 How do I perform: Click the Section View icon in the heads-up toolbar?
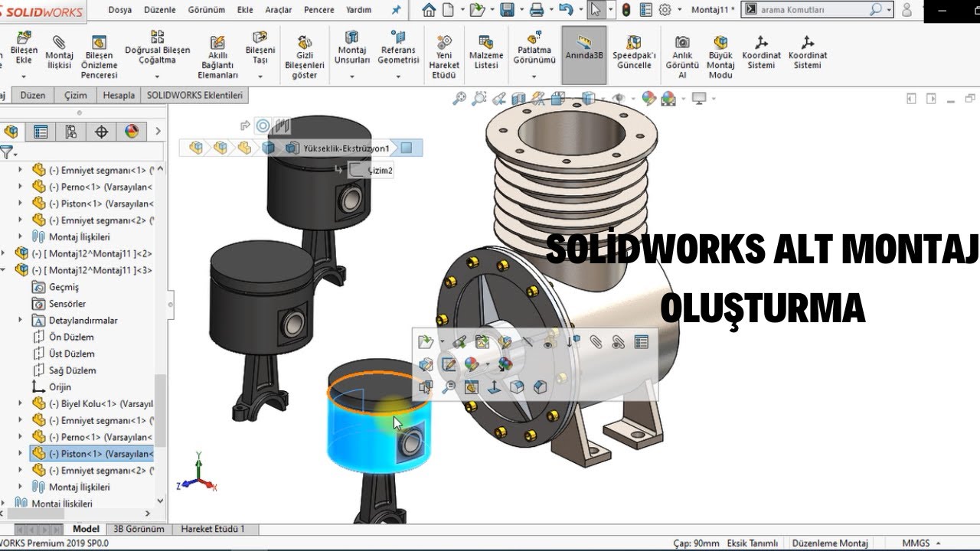pos(518,98)
